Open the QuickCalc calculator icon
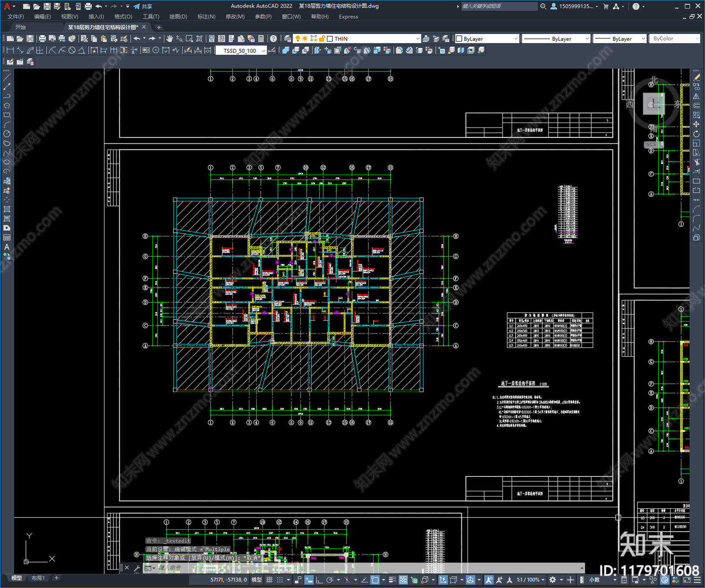Screen dimensions: 705x588 (x=261, y=39)
